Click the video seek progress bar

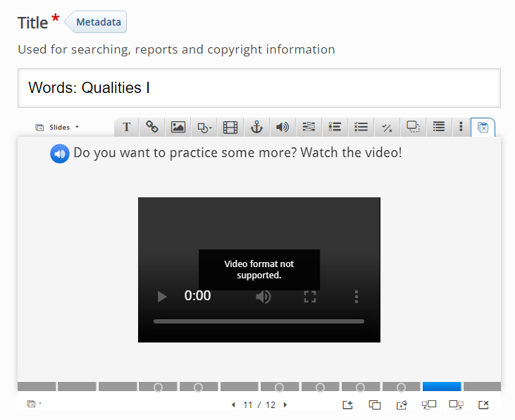coord(259,321)
